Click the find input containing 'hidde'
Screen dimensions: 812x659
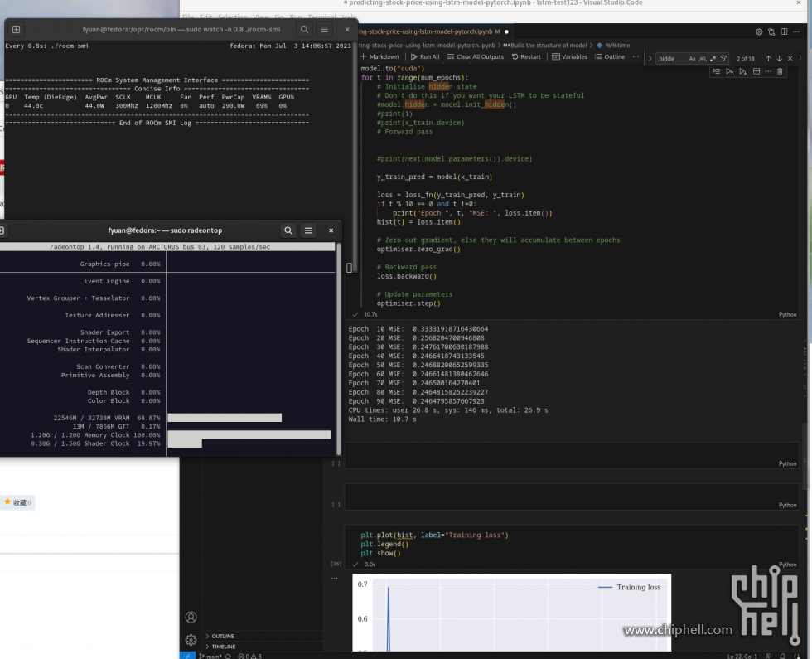click(x=671, y=59)
